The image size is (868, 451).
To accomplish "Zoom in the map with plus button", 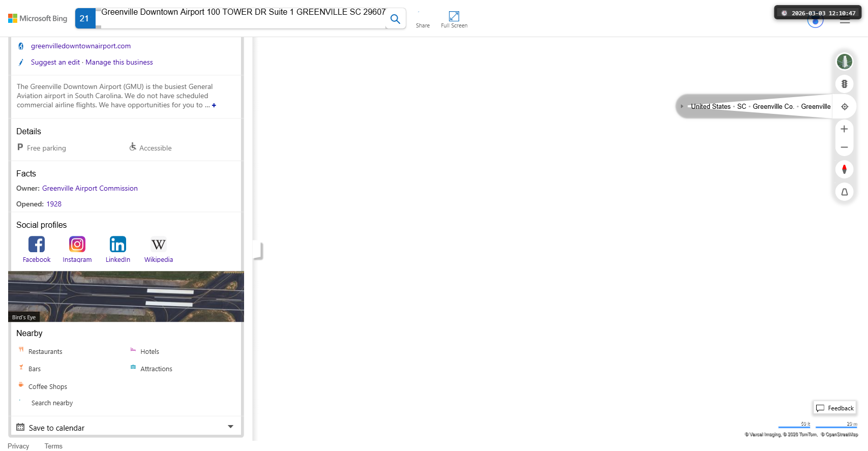I will tap(844, 129).
